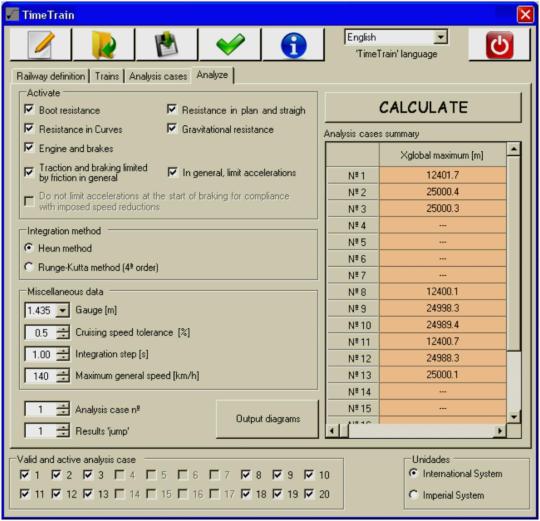
Task: Open the blue information icon
Action: (293, 44)
